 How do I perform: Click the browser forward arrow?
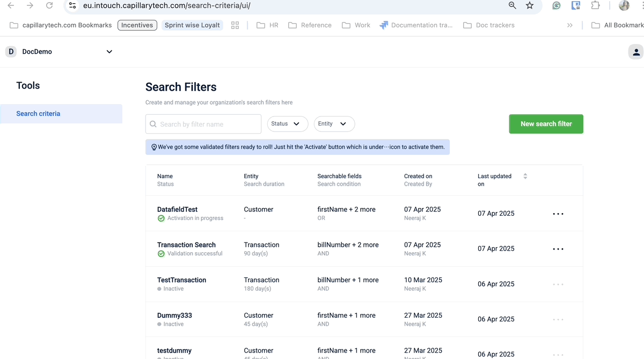tap(30, 5)
